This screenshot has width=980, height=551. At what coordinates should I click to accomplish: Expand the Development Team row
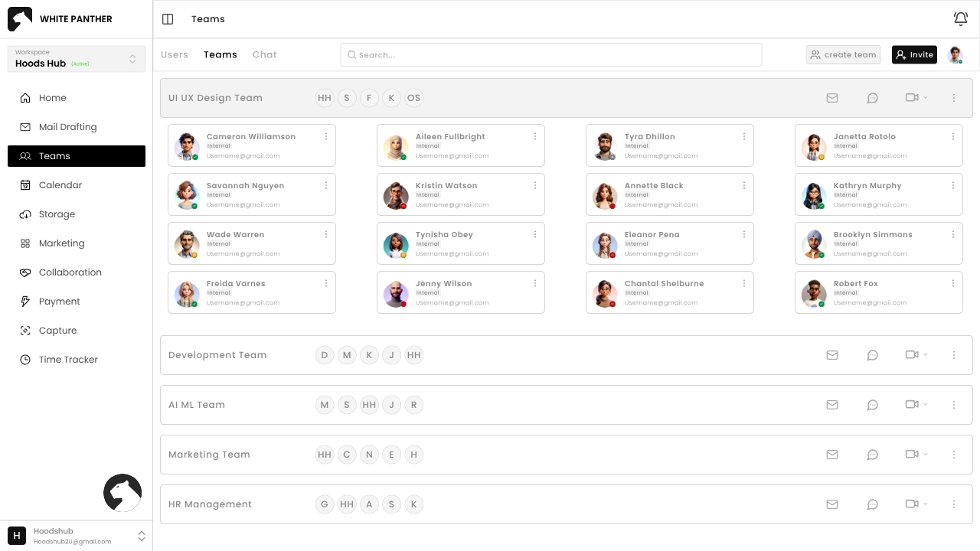pos(217,355)
